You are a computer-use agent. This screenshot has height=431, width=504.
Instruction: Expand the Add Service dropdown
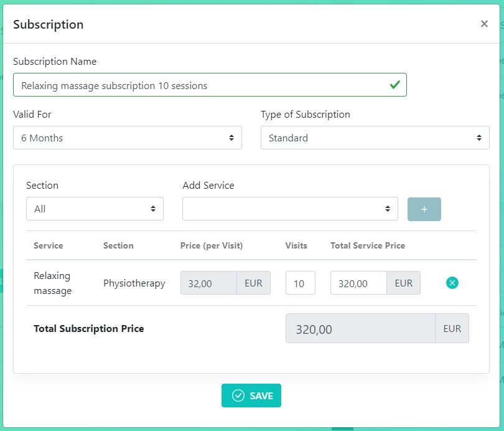(x=290, y=209)
